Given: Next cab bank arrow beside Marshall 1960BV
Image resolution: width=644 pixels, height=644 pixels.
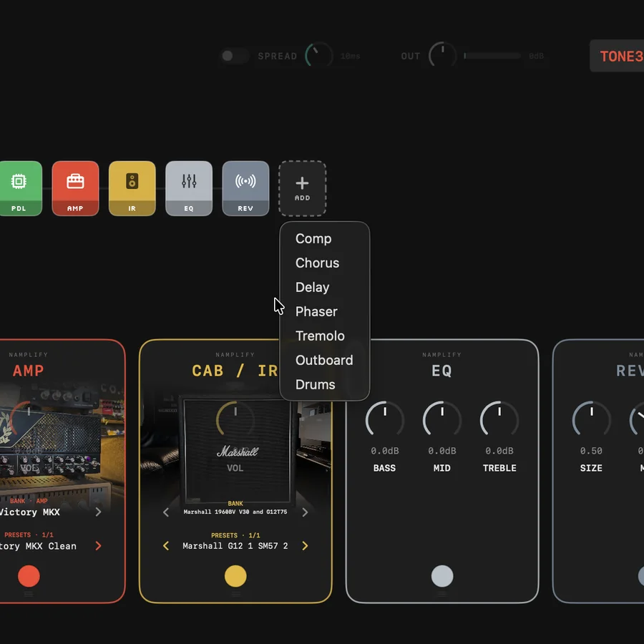Looking at the screenshot, I should point(305,512).
